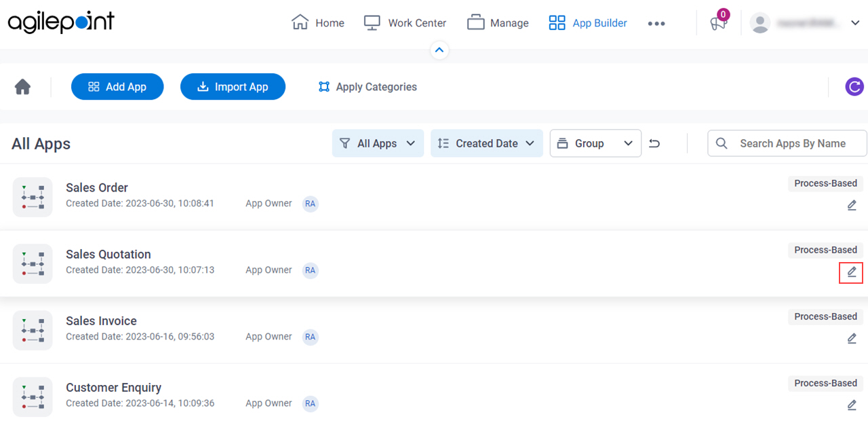The image size is (868, 425).
Task: Open the Sales Invoice app name
Action: pos(101,320)
